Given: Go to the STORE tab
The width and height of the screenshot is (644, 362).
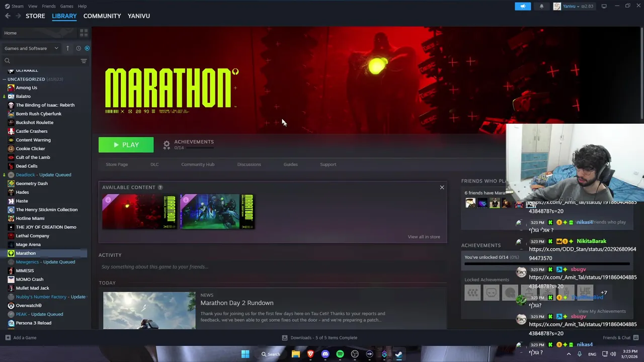Looking at the screenshot, I should tap(35, 16).
